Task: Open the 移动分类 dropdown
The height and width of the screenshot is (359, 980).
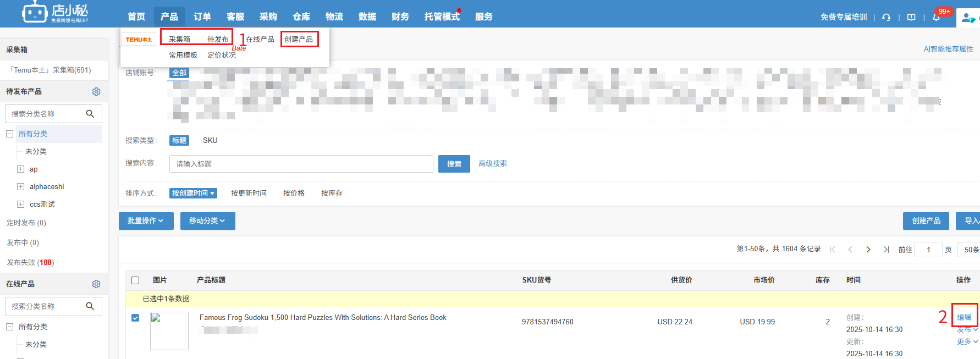Action: tap(207, 221)
